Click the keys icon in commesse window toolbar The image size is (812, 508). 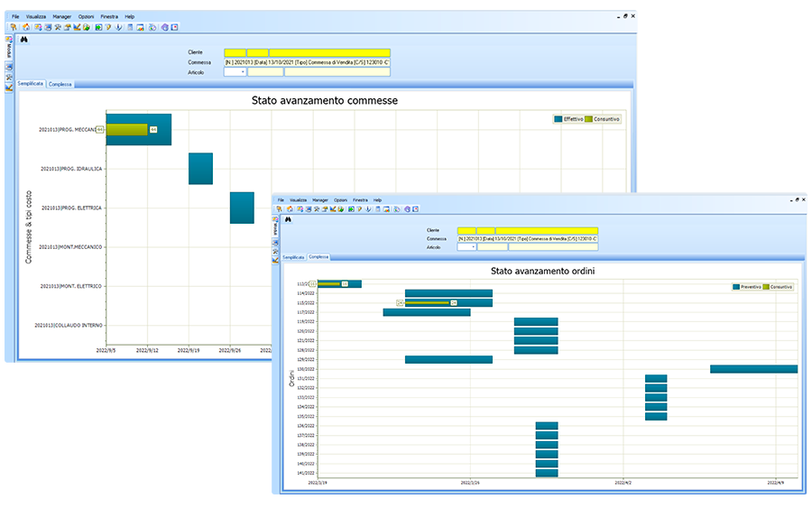pos(13,27)
